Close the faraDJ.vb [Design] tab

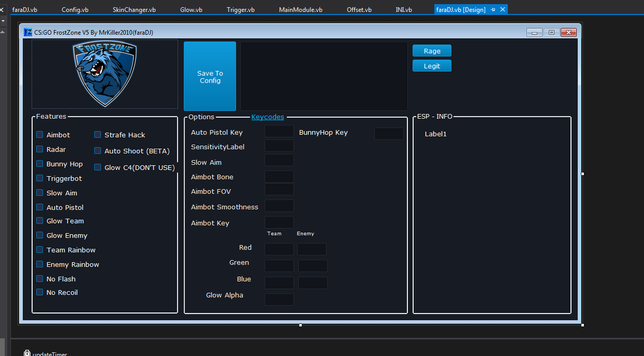coord(503,10)
